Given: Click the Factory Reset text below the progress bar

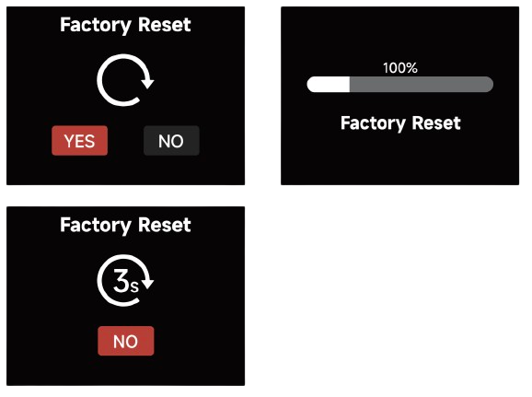Looking at the screenshot, I should click(400, 123).
